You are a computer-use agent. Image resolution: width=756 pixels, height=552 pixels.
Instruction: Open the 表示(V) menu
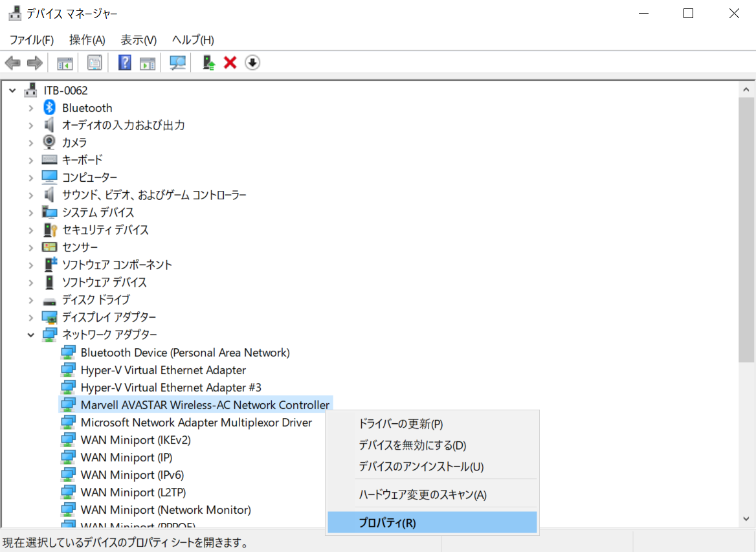tap(139, 39)
